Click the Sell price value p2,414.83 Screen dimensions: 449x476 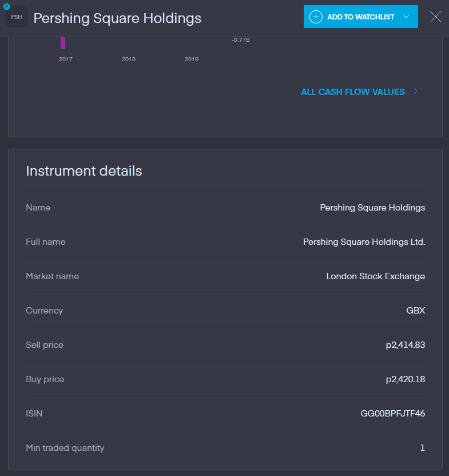406,345
